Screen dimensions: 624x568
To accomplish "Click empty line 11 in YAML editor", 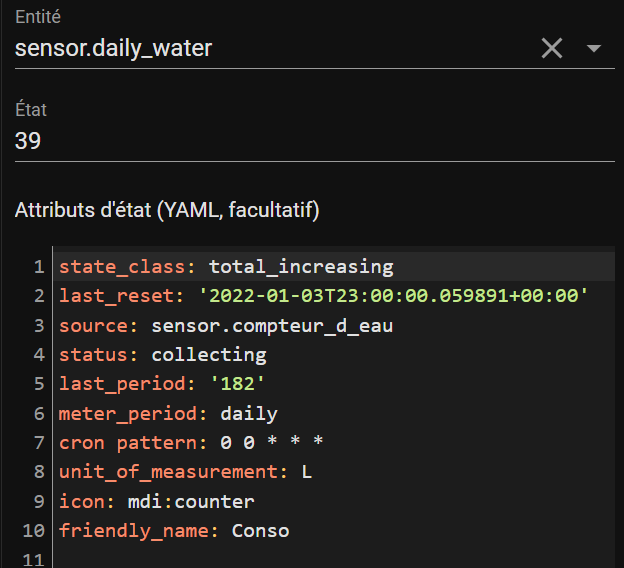I will coord(333,558).
